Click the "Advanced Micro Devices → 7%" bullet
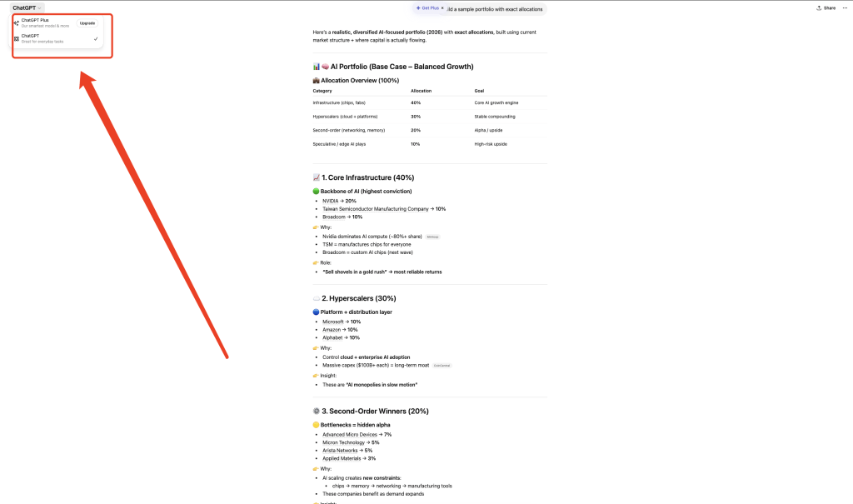 (357, 435)
